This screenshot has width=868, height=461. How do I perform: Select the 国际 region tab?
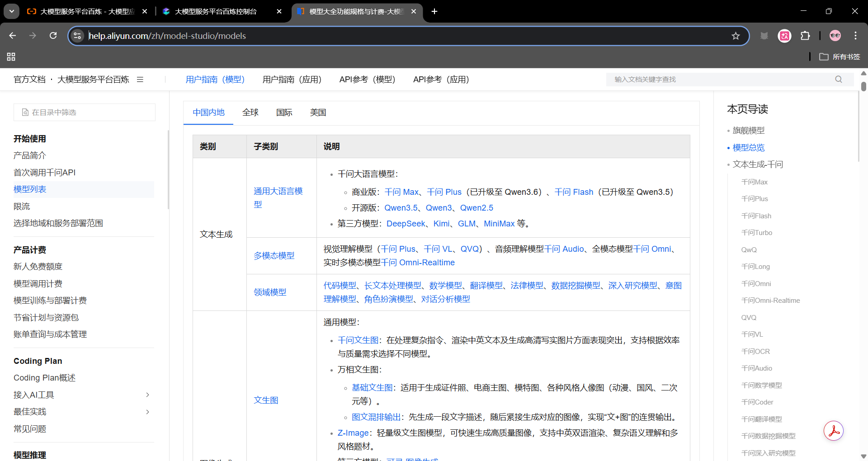(x=284, y=113)
